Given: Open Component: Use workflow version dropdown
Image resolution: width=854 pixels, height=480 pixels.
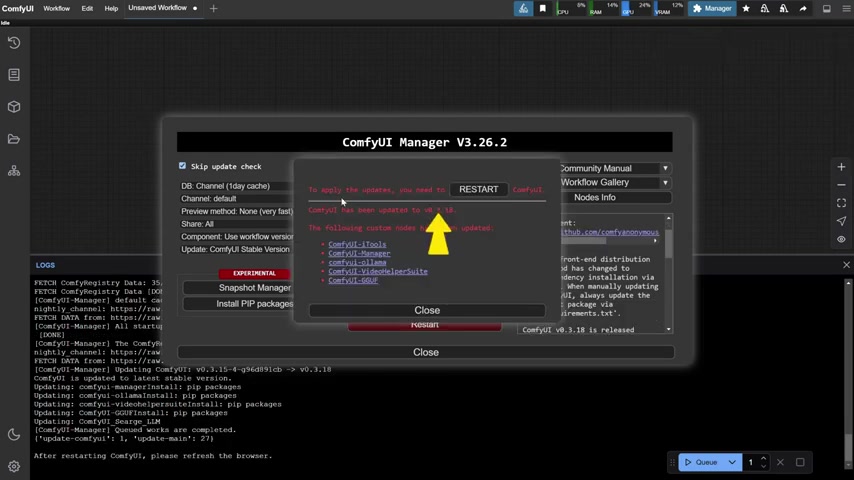Looking at the screenshot, I should [236, 236].
